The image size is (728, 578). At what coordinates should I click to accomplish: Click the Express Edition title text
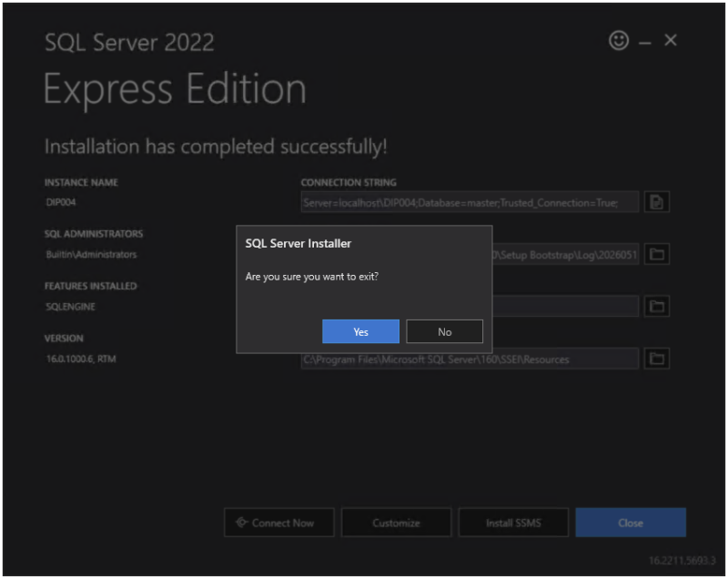(x=175, y=89)
